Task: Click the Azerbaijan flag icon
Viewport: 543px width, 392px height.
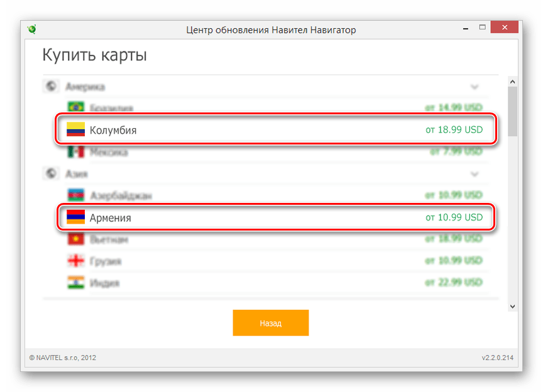Action: coord(76,195)
